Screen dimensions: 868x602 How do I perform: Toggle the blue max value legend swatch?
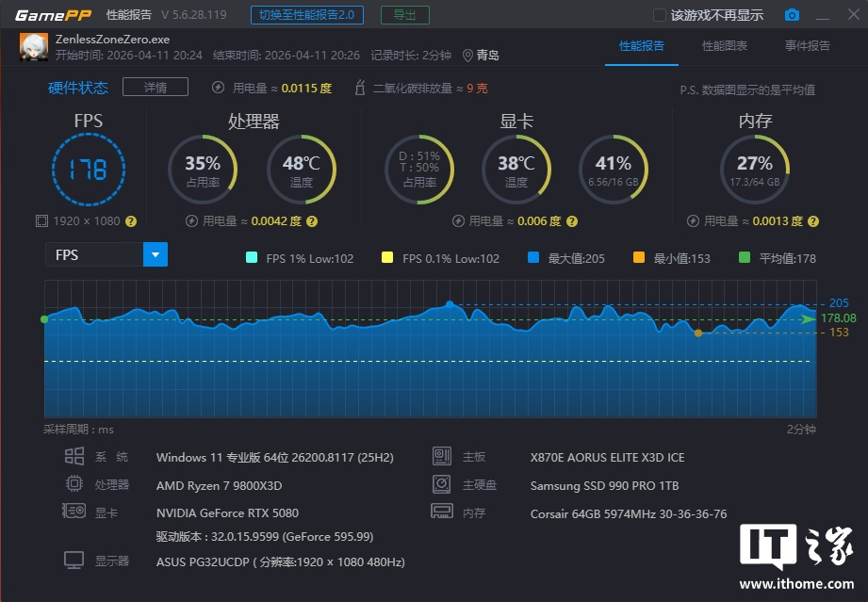(x=533, y=258)
